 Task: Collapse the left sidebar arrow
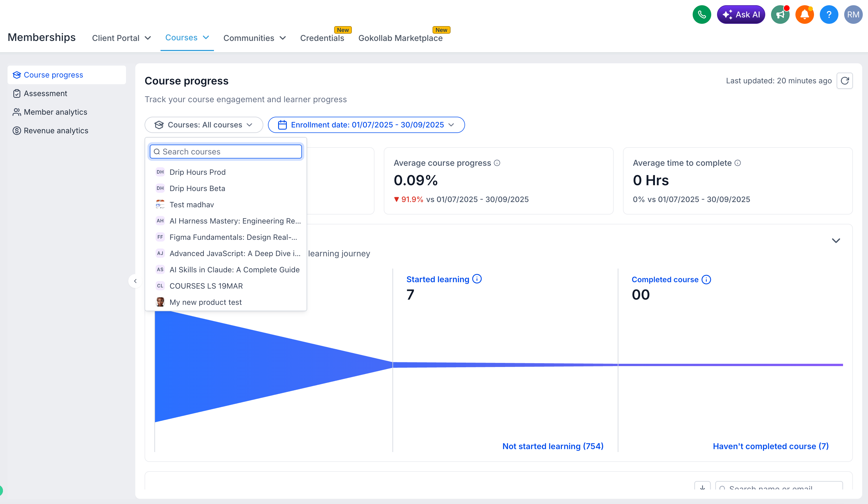point(135,281)
